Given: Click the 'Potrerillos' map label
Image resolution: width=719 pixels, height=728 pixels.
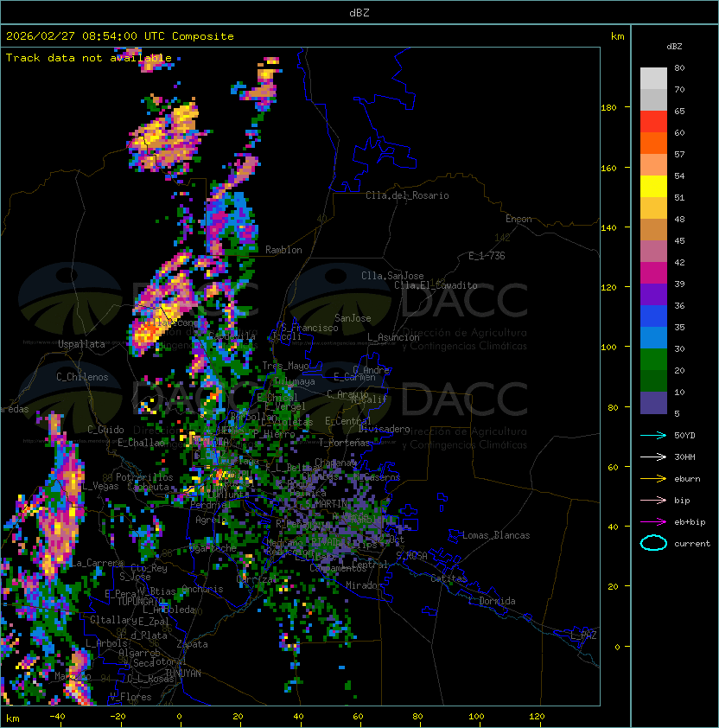Looking at the screenshot, I should point(144,477).
